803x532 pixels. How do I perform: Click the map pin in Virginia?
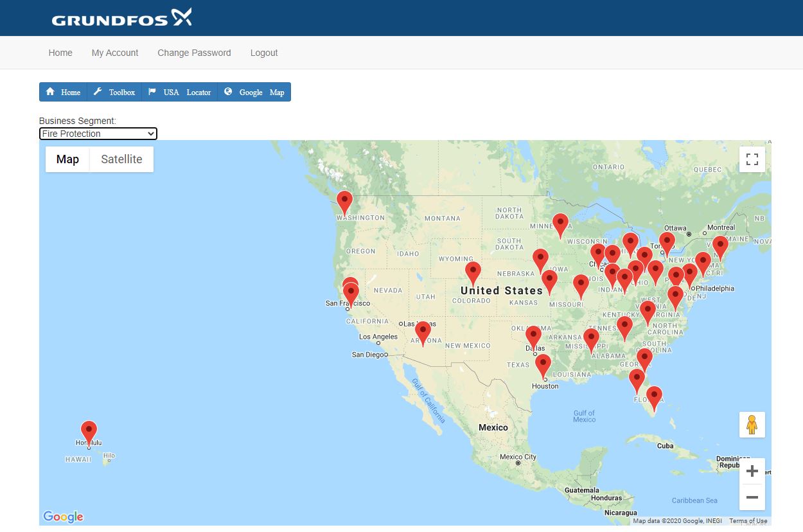pyautogui.click(x=675, y=298)
